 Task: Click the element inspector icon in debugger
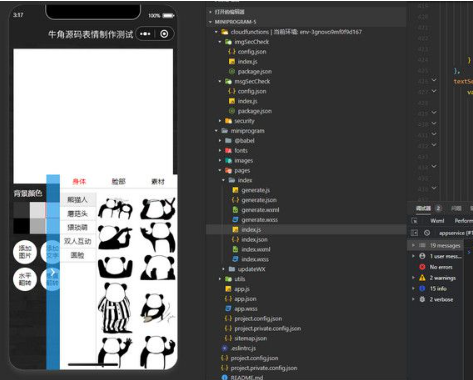pos(414,221)
